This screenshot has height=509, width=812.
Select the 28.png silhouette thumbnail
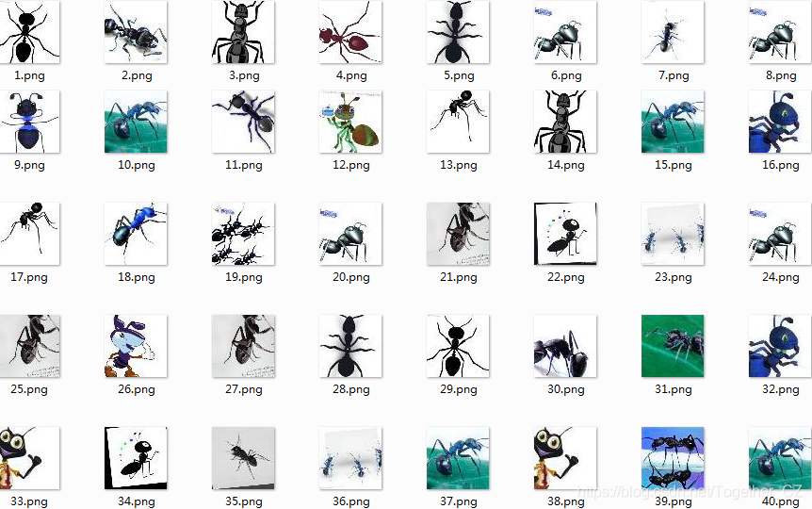[x=350, y=346]
